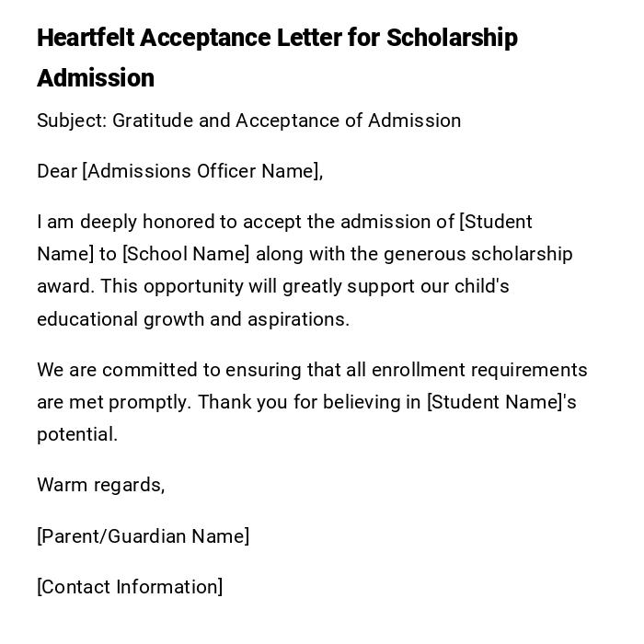This screenshot has height=644, width=644.
Task: Select the [Student Name]'s placeholder before "potential"
Action: click(501, 402)
